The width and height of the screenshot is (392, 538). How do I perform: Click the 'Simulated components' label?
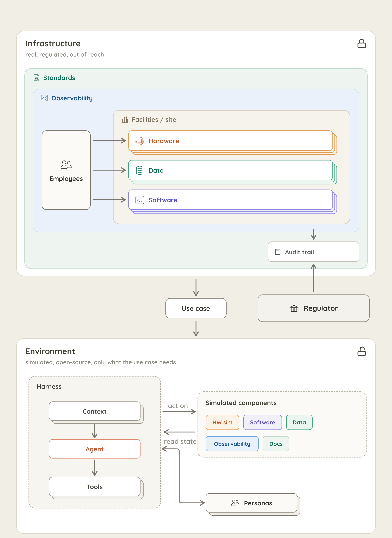pyautogui.click(x=241, y=403)
